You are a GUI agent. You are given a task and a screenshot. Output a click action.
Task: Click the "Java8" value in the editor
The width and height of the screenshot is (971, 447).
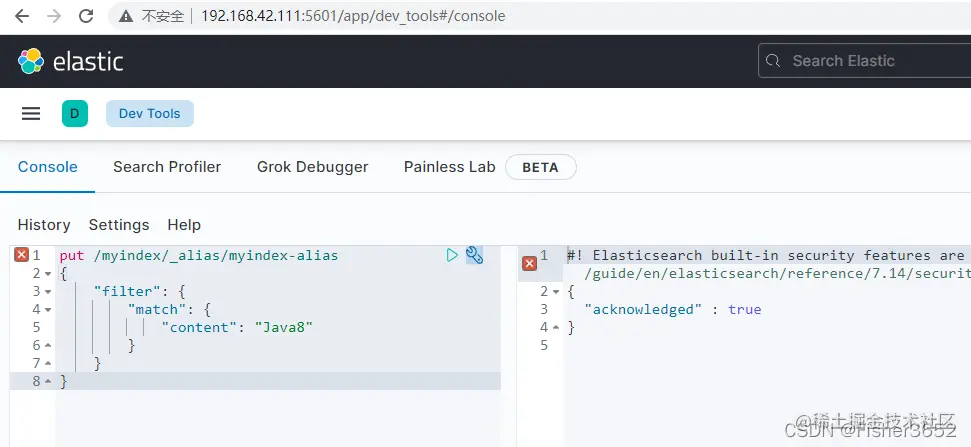[284, 328]
